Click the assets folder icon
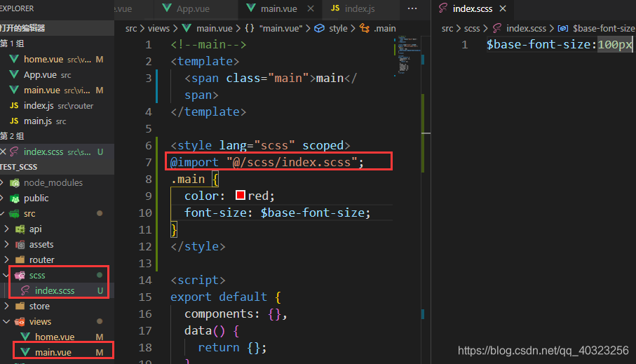Viewport: 636px width, 364px height. click(x=20, y=245)
